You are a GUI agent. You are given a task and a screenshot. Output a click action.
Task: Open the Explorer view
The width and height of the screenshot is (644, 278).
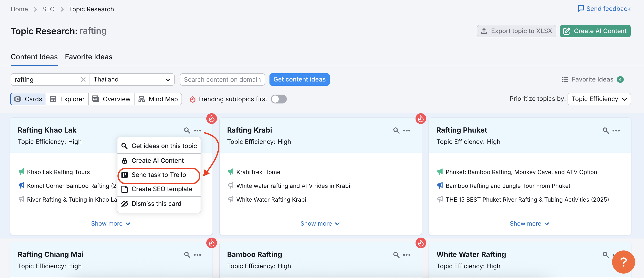(67, 99)
